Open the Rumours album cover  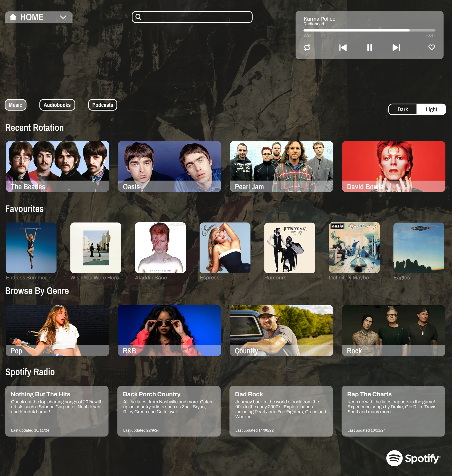pos(289,248)
